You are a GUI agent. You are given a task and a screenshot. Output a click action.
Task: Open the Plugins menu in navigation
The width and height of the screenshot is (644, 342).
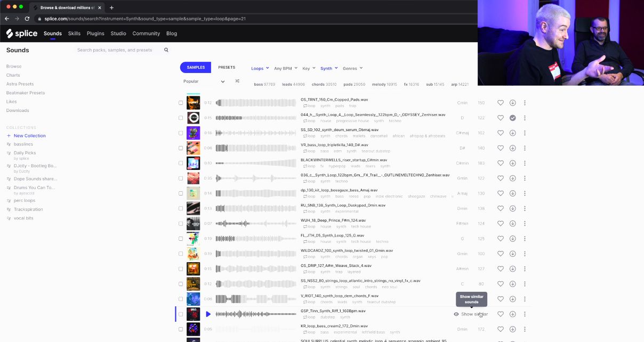95,34
